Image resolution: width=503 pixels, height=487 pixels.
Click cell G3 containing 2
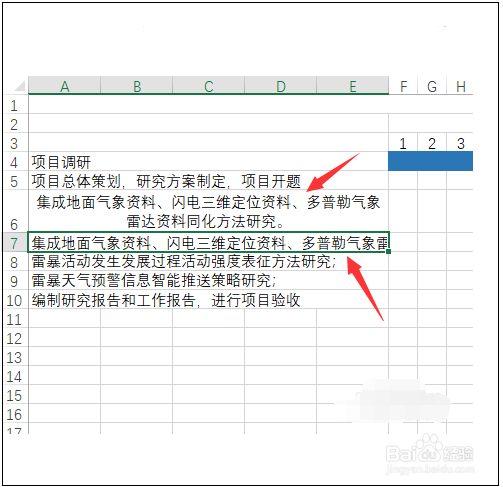432,142
